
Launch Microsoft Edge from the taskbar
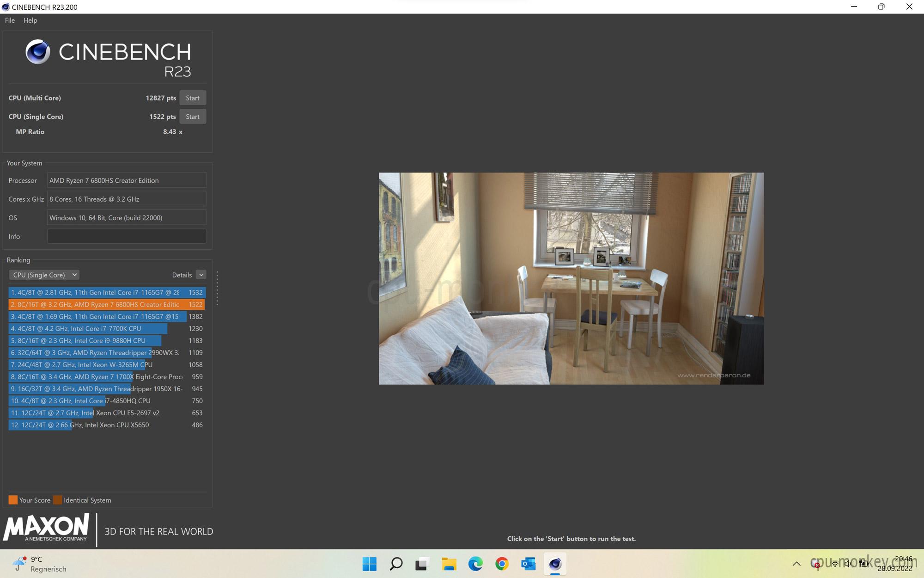coord(475,564)
